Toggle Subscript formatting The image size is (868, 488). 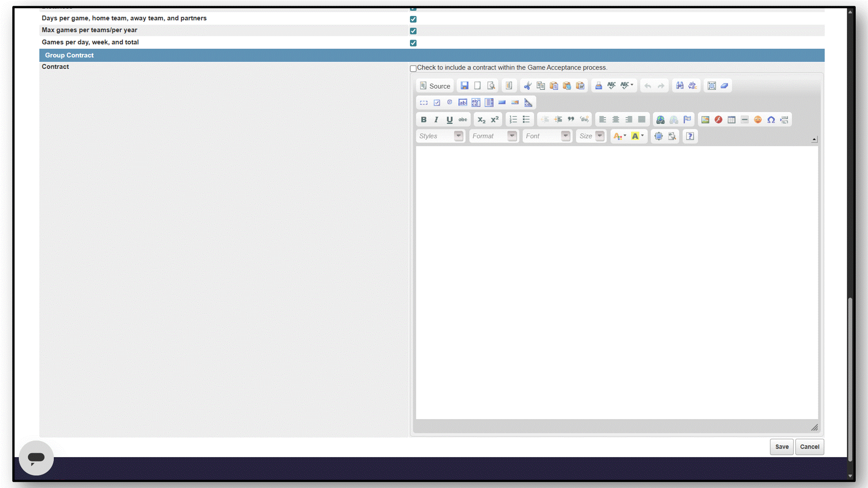pyautogui.click(x=481, y=120)
